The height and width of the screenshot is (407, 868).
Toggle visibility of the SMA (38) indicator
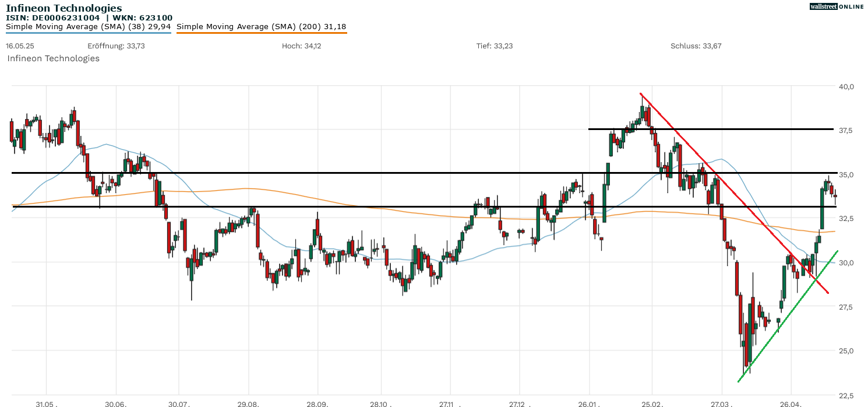[87, 26]
